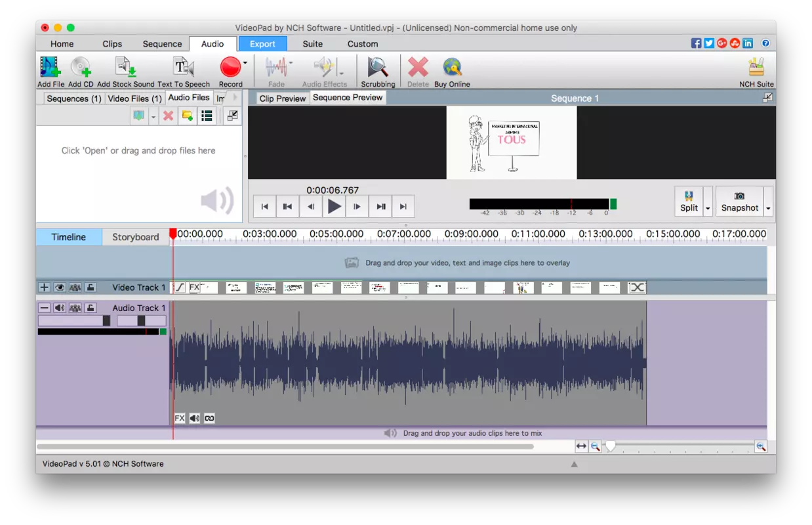
Task: Click the new folder icon in the bin toolbar
Action: [188, 116]
